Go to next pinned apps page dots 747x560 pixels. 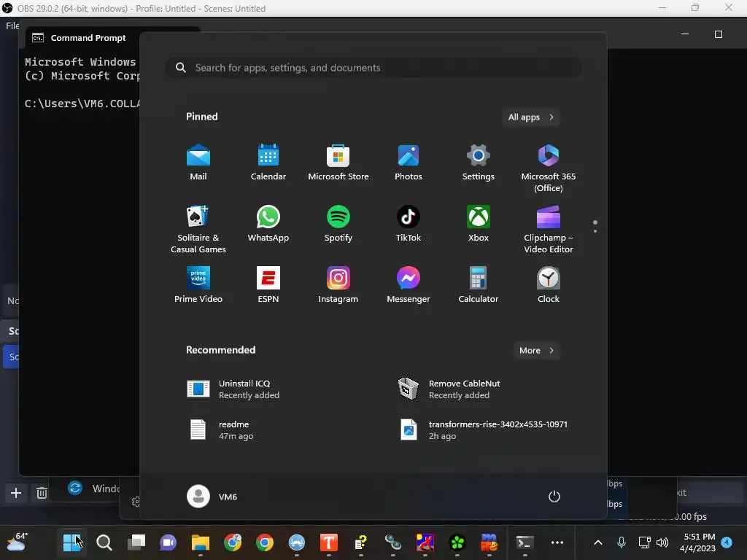pyautogui.click(x=595, y=227)
